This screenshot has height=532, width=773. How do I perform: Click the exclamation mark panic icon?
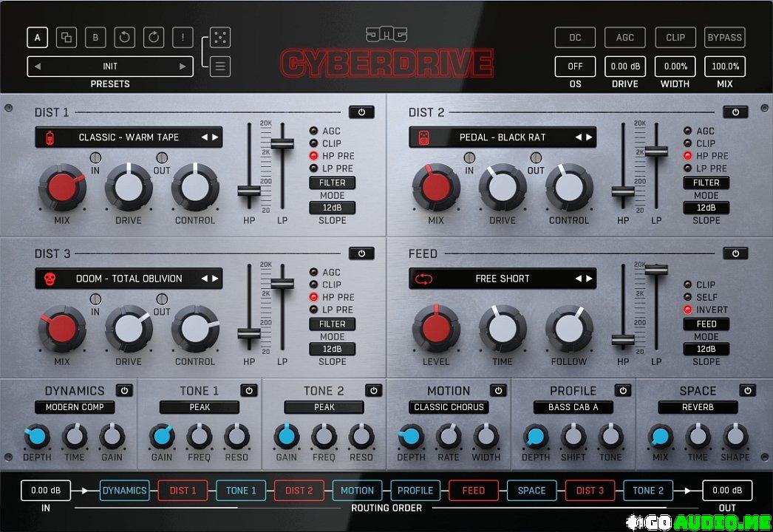click(183, 37)
